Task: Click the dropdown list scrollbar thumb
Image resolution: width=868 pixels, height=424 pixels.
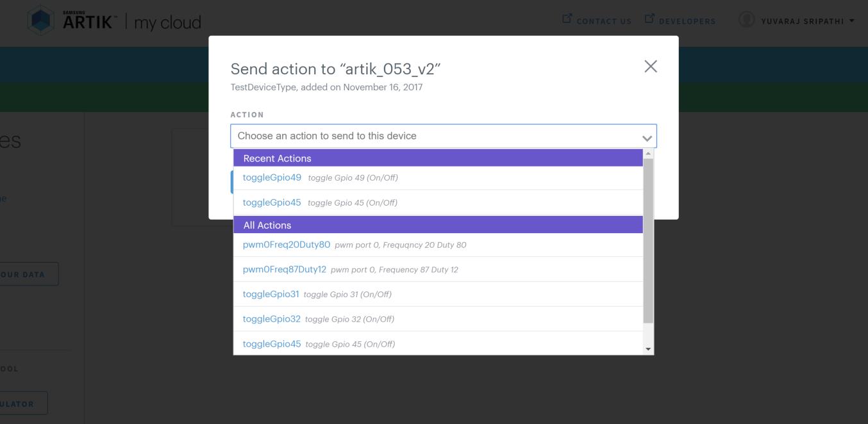Action: pos(648,241)
